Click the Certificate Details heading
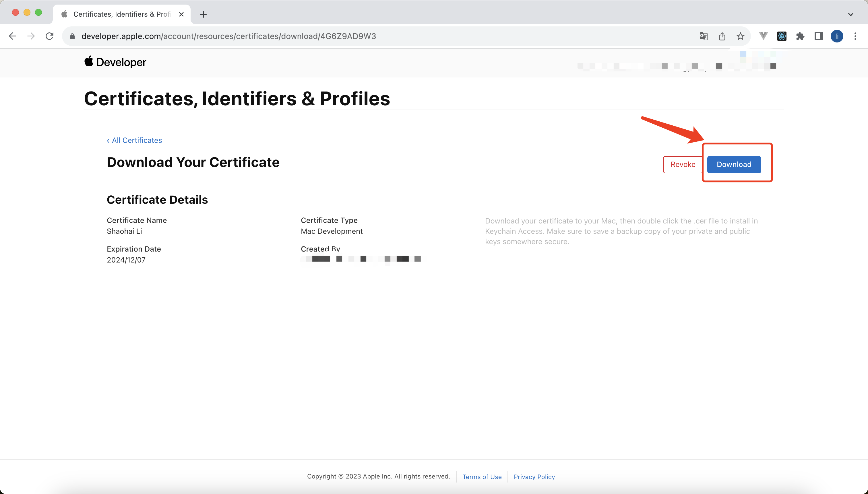The image size is (868, 494). [157, 199]
